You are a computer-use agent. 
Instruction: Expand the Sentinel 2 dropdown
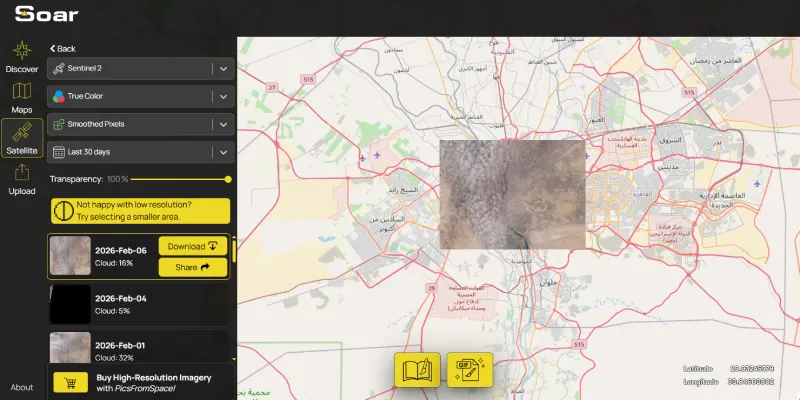click(223, 69)
